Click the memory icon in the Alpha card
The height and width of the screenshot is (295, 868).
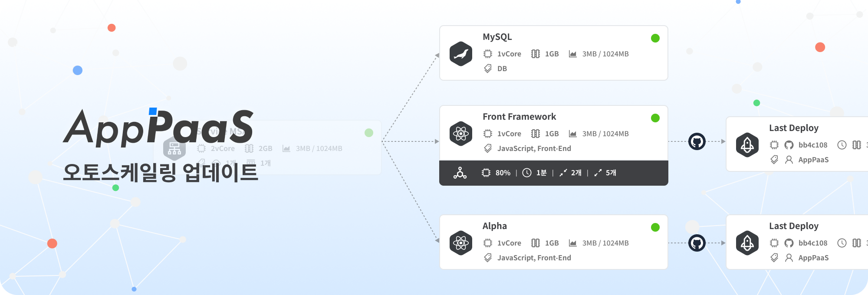[536, 243]
